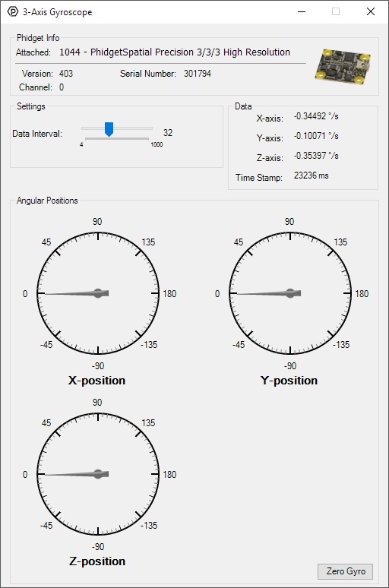The width and height of the screenshot is (389, 588).
Task: Click the Data Interval value 32
Action: point(168,133)
